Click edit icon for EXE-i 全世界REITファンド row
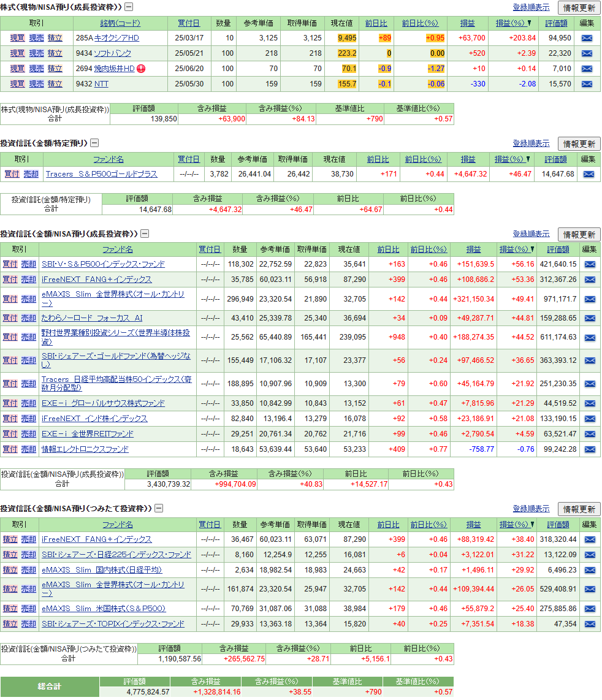The width and height of the screenshot is (602, 700). click(589, 434)
